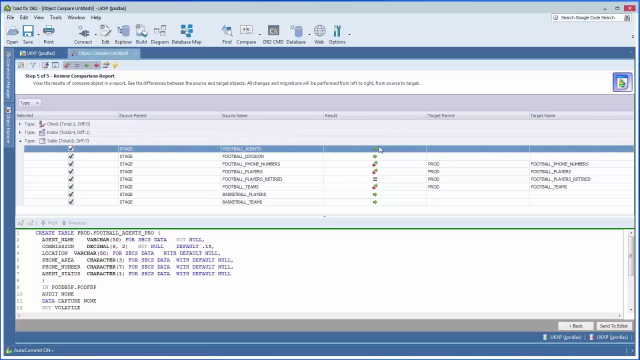
Task: Click the large report icon at right
Action: pos(622,82)
